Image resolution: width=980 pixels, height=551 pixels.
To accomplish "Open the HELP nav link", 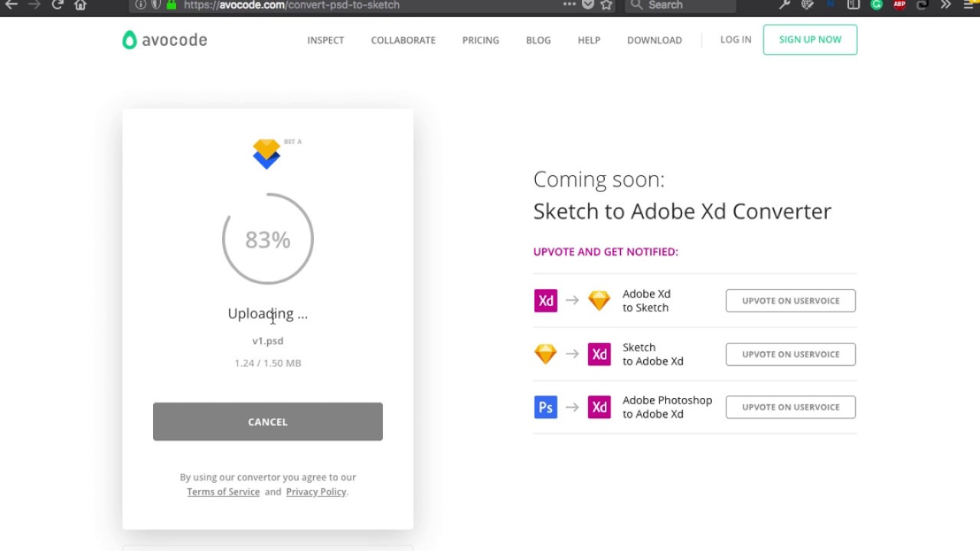I will pos(589,41).
